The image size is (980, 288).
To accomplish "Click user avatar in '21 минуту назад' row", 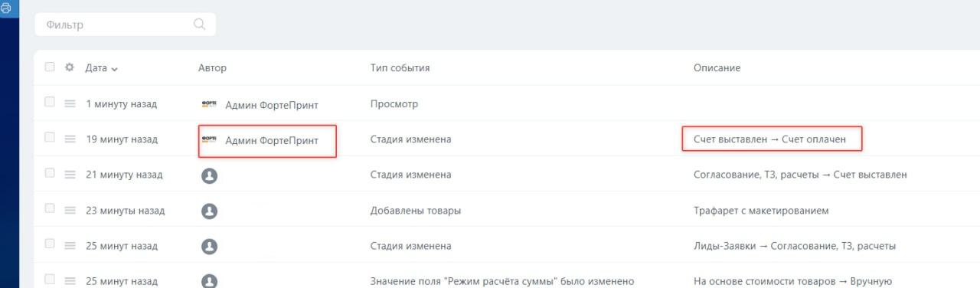I will 209,175.
